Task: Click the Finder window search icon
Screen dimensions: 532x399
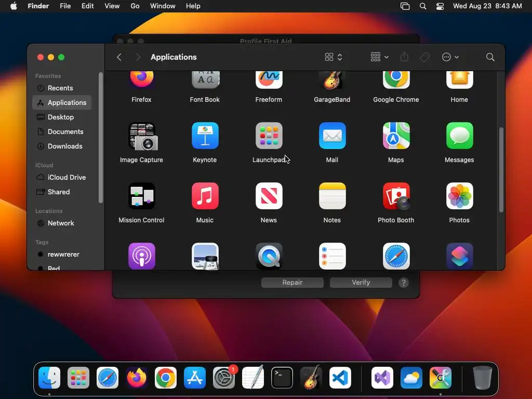Action: pos(490,57)
